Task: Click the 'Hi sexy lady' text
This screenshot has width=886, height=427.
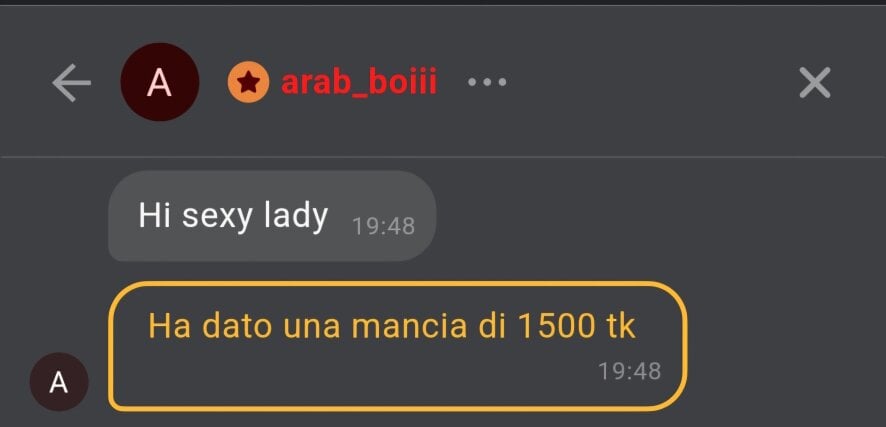Action: click(x=233, y=215)
